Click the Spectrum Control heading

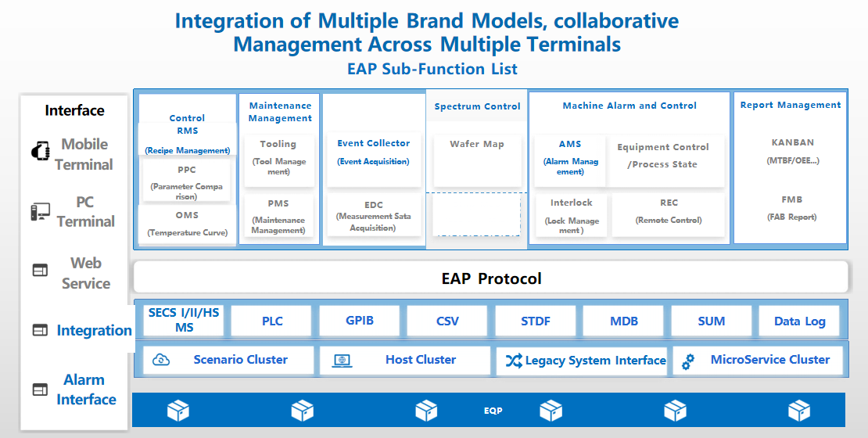[477, 106]
